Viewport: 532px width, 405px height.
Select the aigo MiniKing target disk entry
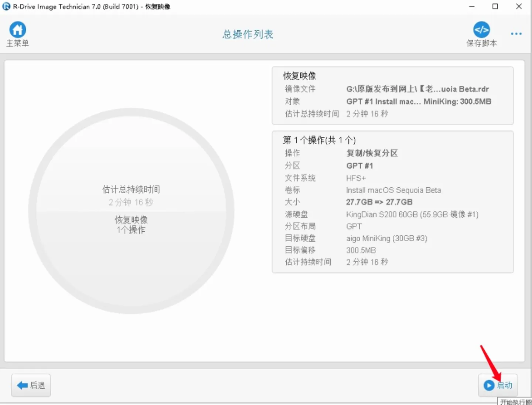(386, 238)
